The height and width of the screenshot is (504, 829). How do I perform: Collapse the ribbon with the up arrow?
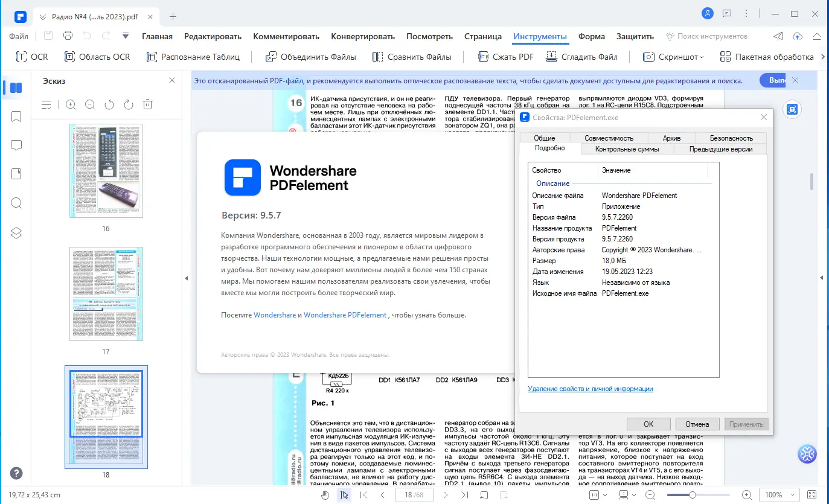pos(816,36)
